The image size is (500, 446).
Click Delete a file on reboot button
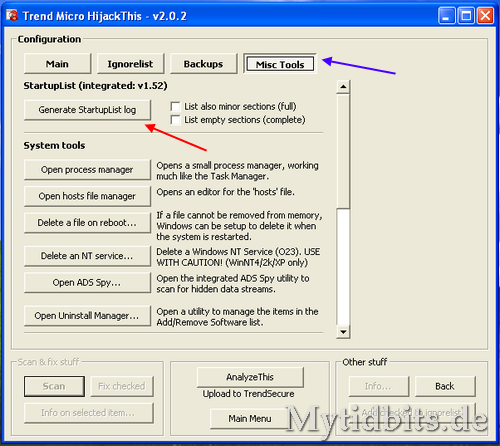tap(87, 223)
